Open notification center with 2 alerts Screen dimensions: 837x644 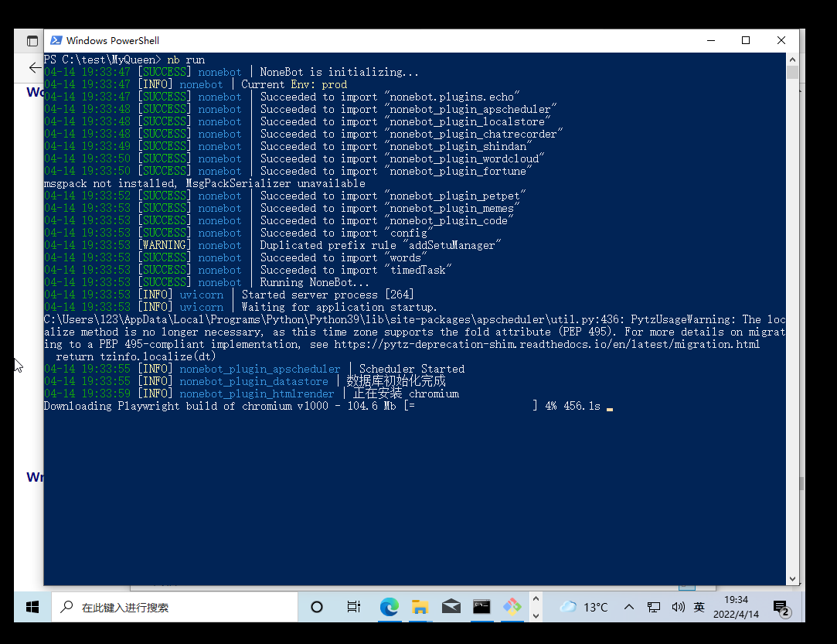click(x=781, y=608)
